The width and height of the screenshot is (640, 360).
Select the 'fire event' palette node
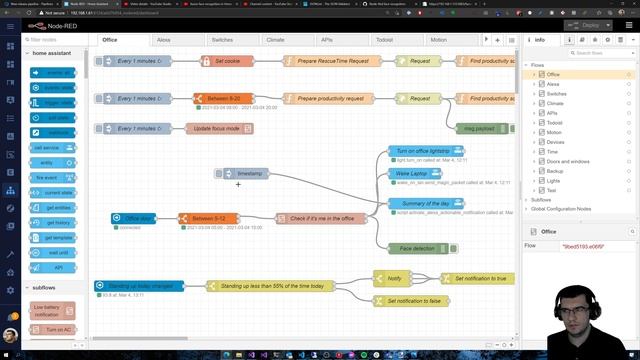pyautogui.click(x=53, y=178)
